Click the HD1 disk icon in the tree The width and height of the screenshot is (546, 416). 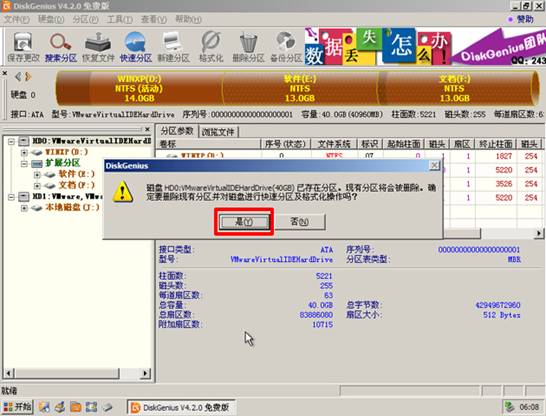tap(23, 197)
